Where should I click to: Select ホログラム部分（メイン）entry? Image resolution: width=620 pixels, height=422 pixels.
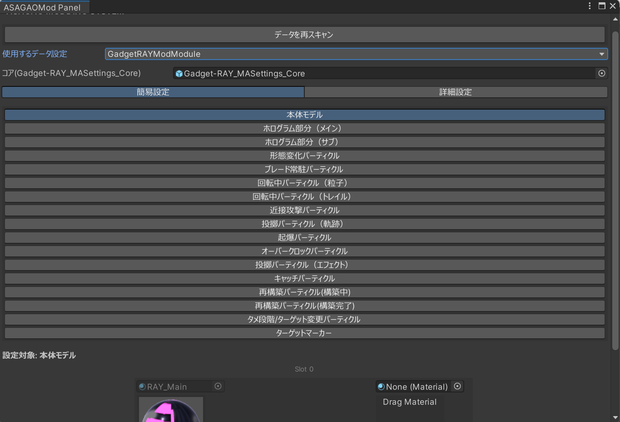coord(304,128)
